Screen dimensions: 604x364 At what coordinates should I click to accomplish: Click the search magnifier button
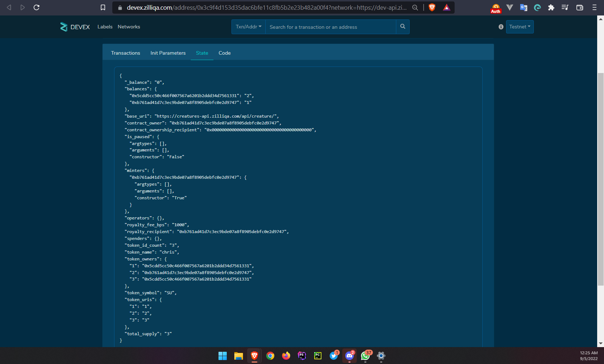click(x=402, y=27)
